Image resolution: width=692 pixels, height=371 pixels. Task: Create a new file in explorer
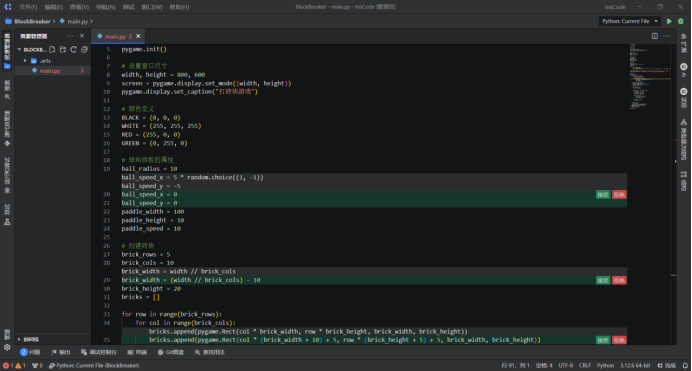(x=52, y=49)
